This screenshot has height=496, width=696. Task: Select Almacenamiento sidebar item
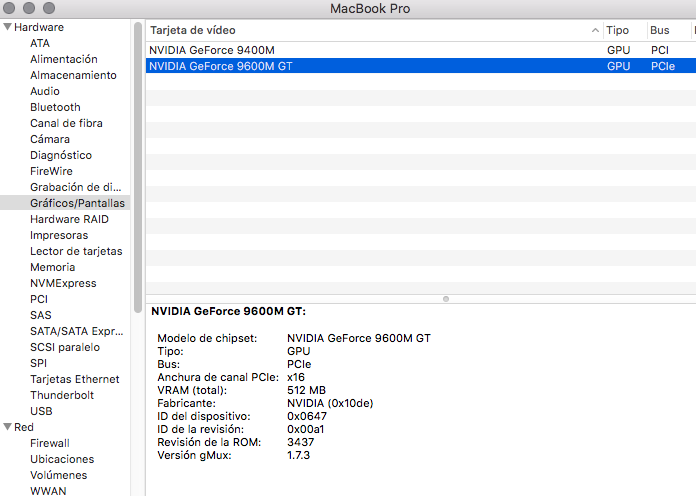point(73,75)
